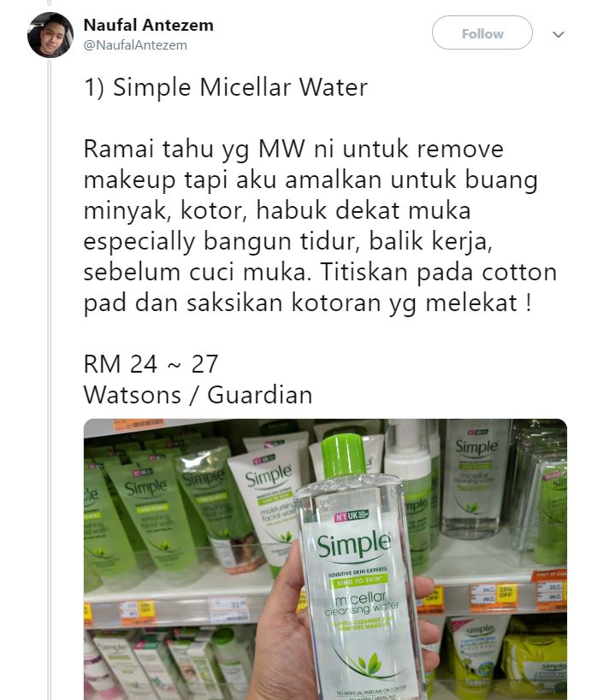Click the vertical thread line below the avatar
597x700 pixels.
click(x=49, y=379)
